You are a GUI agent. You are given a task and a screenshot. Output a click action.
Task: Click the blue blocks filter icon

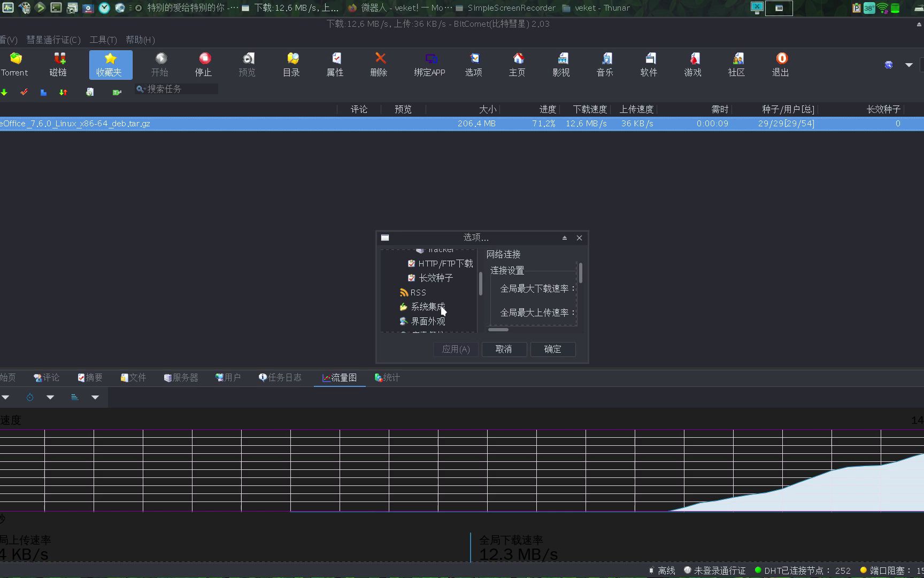(x=43, y=92)
